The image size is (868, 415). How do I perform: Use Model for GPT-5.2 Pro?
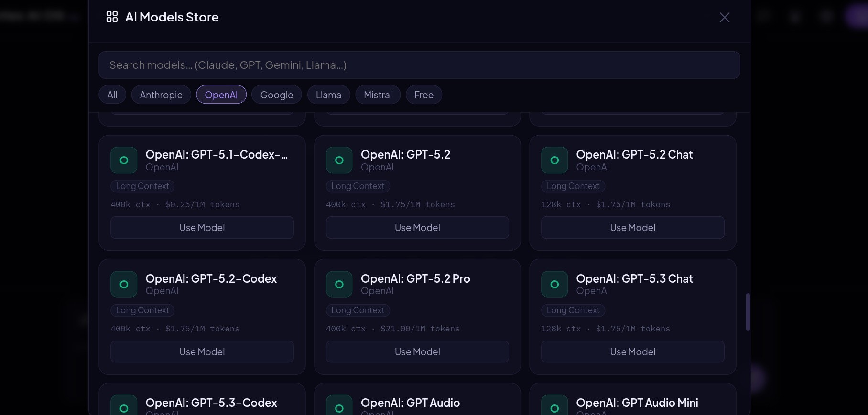coord(417,352)
